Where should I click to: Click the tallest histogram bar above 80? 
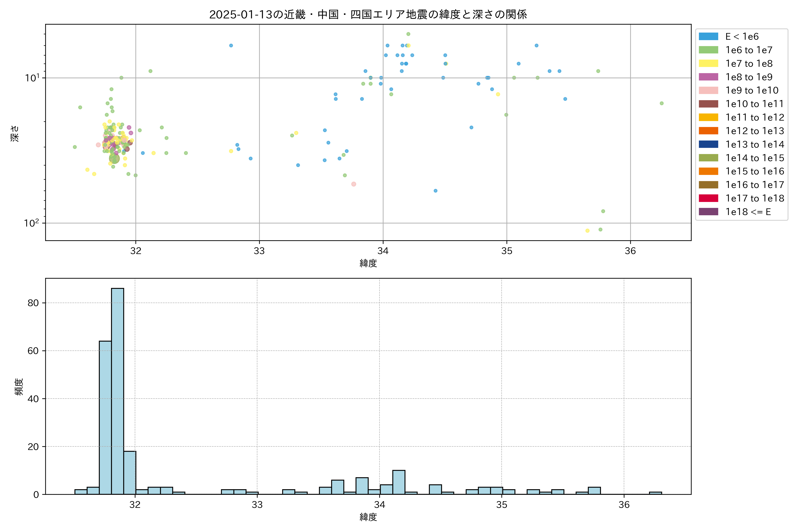tap(117, 390)
